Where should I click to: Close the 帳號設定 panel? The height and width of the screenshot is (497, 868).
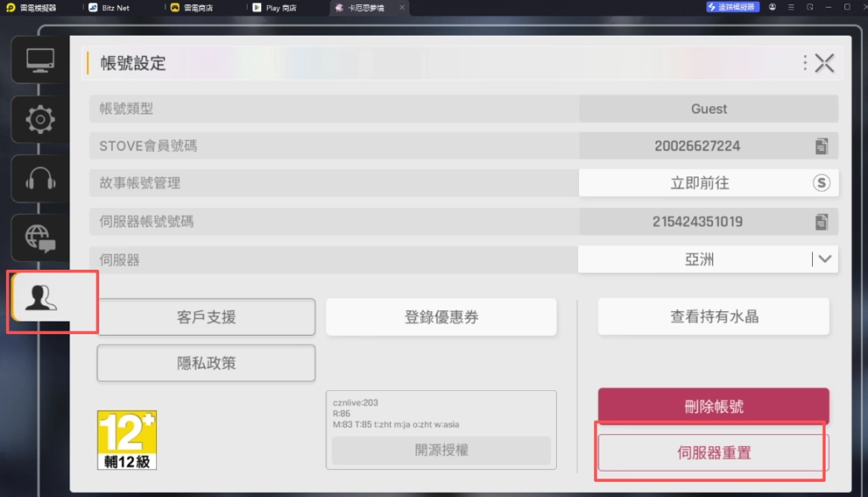pyautogui.click(x=825, y=63)
